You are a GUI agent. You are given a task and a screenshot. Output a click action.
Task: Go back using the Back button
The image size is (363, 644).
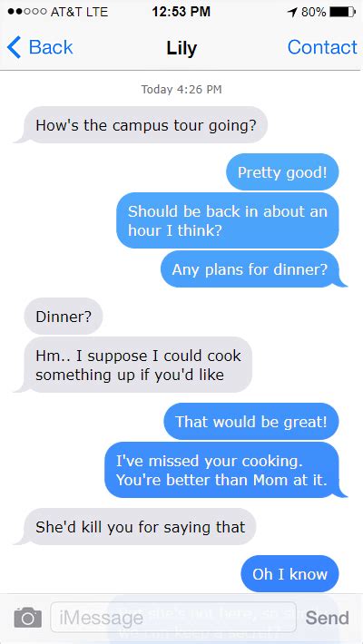[x=40, y=47]
